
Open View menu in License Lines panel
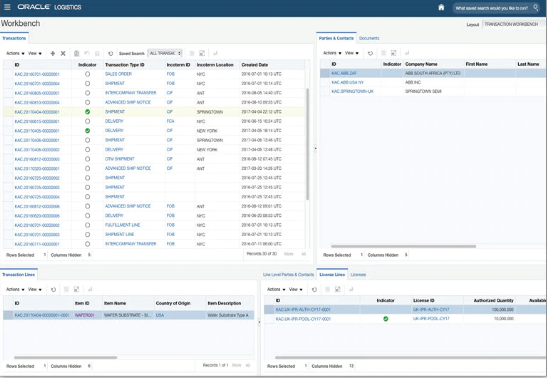(x=296, y=289)
